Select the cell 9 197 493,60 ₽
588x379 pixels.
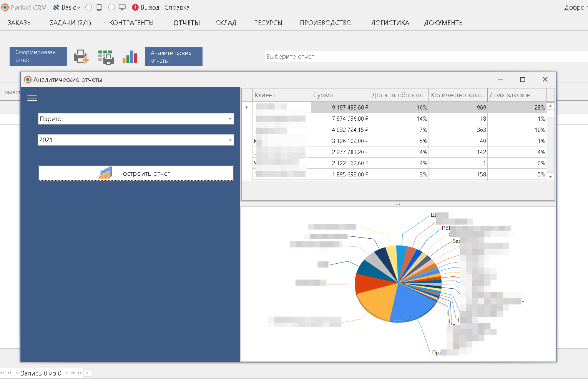tap(341, 107)
